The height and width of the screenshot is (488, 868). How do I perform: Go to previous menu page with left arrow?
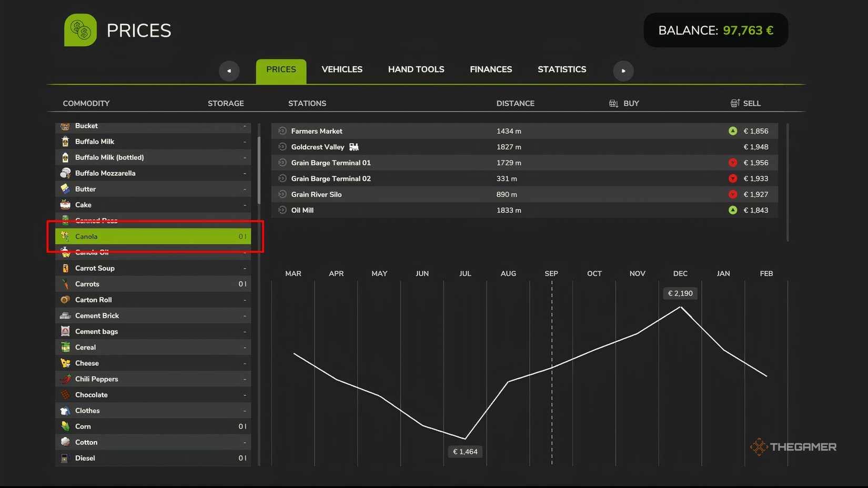229,70
